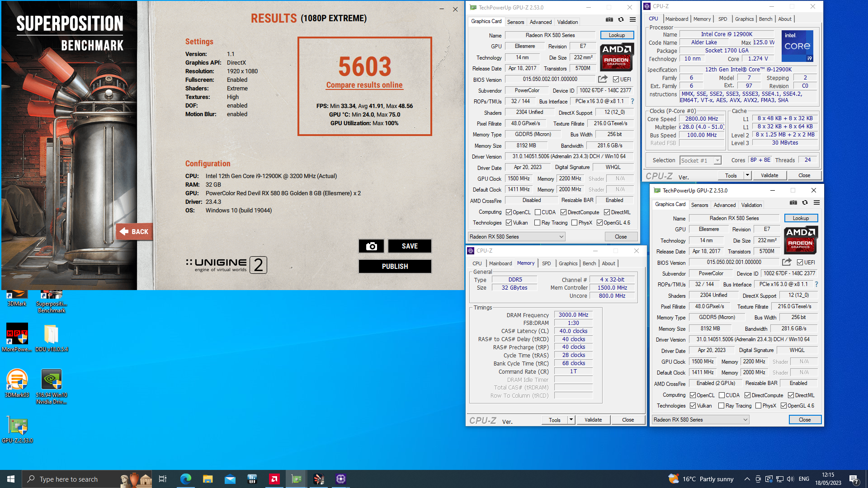The image size is (868, 488).
Task: Open Tools dropdown arrow in CPU-Z Memory window
Action: tap(571, 420)
